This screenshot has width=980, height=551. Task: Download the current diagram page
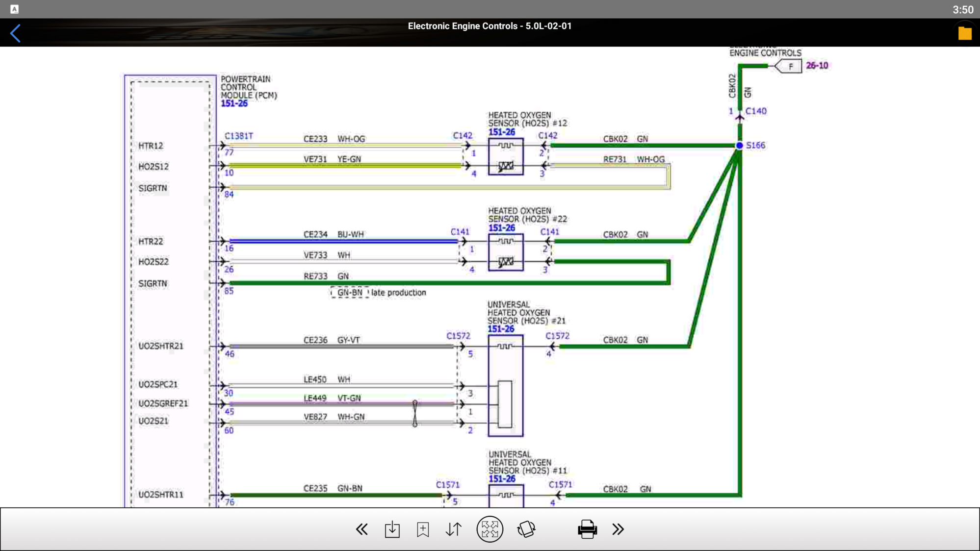pyautogui.click(x=392, y=529)
